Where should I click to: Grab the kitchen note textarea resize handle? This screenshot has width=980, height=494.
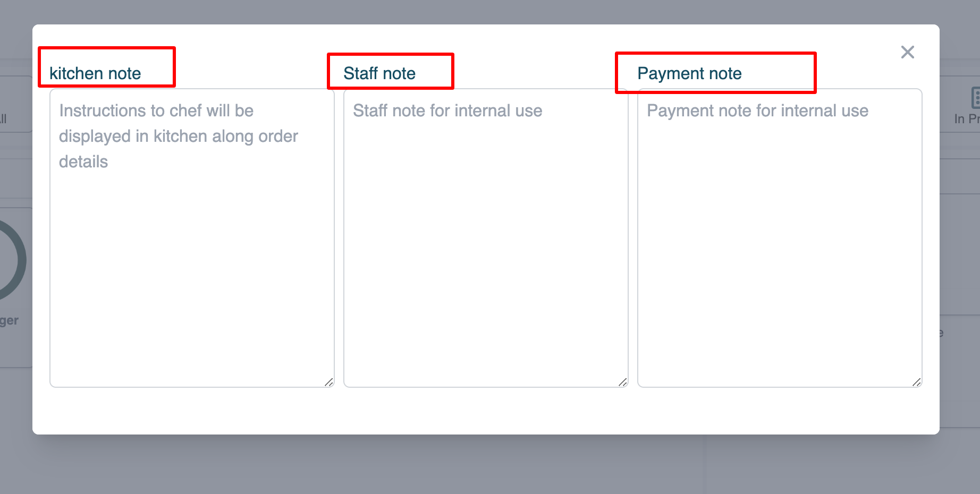click(x=329, y=382)
